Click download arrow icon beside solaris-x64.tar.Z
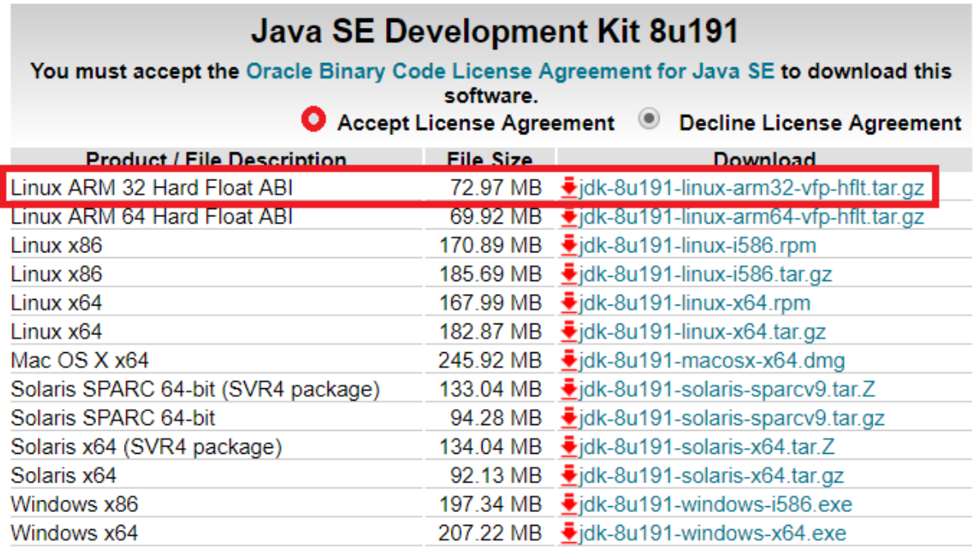The height and width of the screenshot is (557, 980). pyautogui.click(x=569, y=446)
